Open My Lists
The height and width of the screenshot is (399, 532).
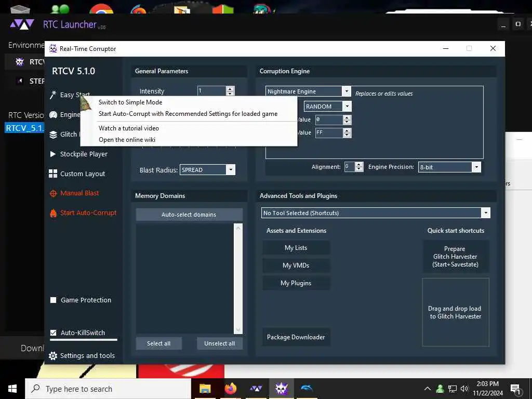coord(296,248)
